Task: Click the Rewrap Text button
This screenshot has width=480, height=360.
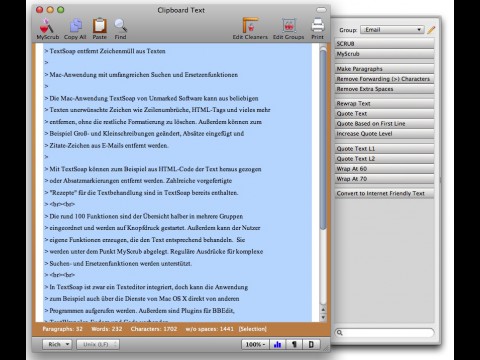Action: pos(384,103)
